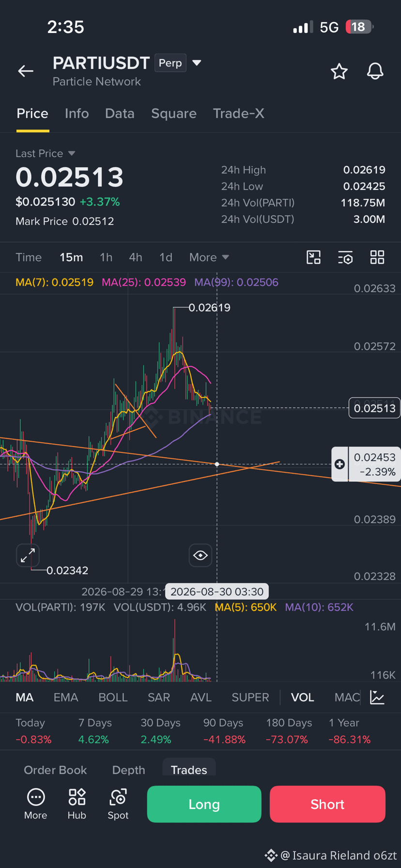This screenshot has height=868, width=401.
Task: Enable the BOLL indicator
Action: 113,697
